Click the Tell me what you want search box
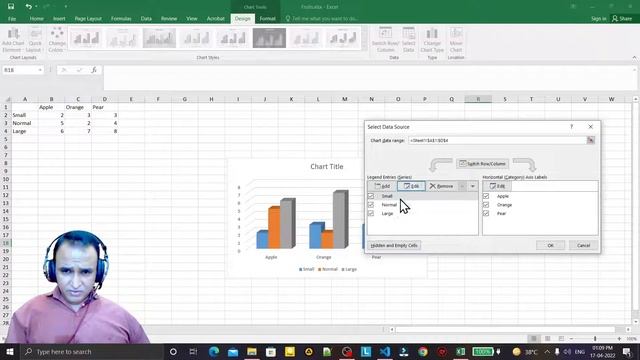The image size is (640, 360). [x=322, y=18]
